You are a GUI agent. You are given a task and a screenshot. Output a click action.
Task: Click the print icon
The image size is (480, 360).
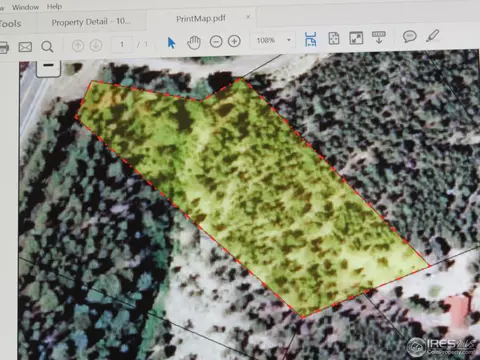[x=4, y=47]
